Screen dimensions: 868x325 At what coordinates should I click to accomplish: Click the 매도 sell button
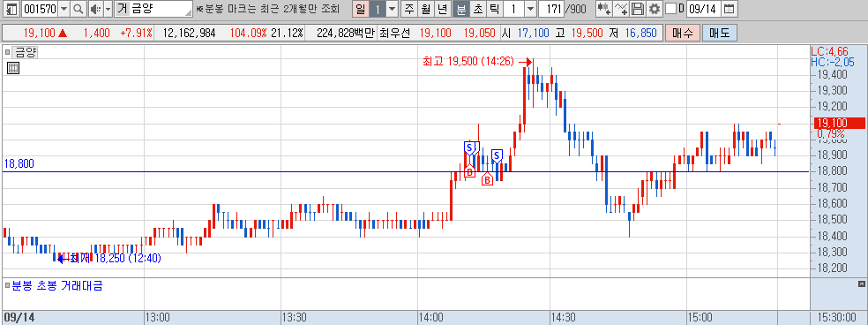coord(719,34)
